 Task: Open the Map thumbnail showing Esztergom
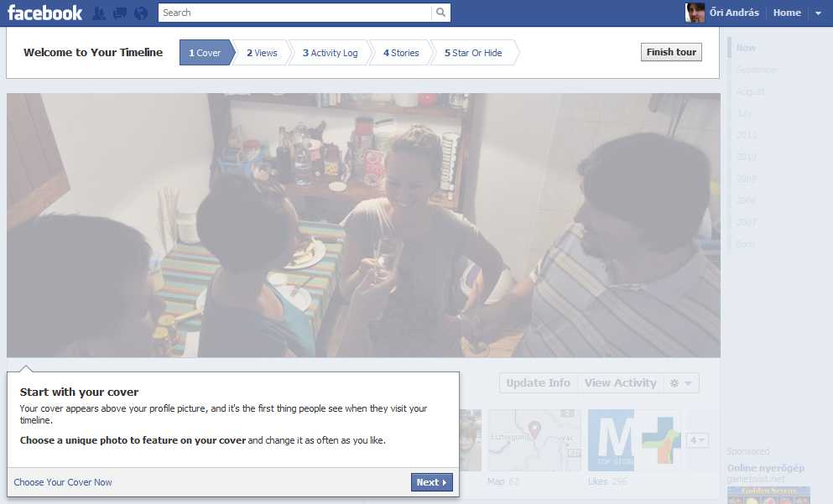point(534,439)
